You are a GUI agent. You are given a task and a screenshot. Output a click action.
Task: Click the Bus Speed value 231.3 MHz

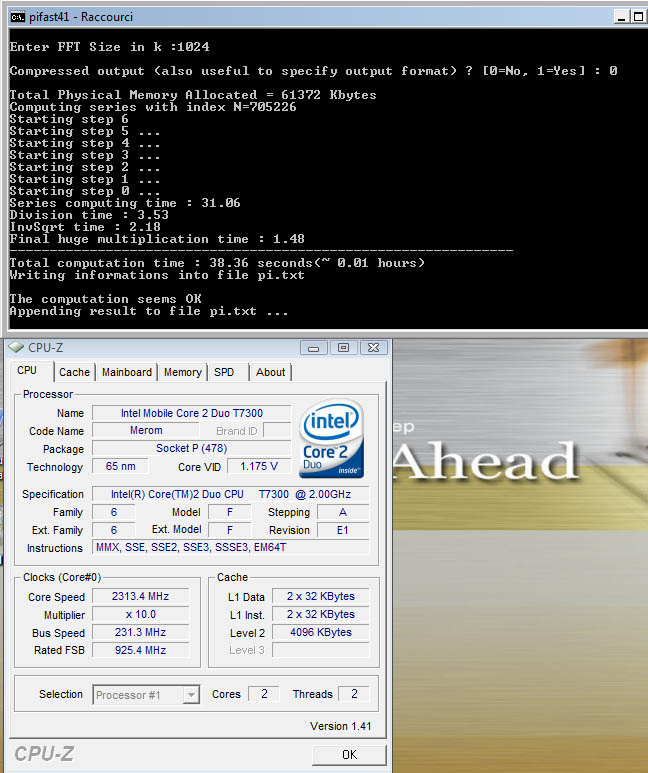pos(141,632)
